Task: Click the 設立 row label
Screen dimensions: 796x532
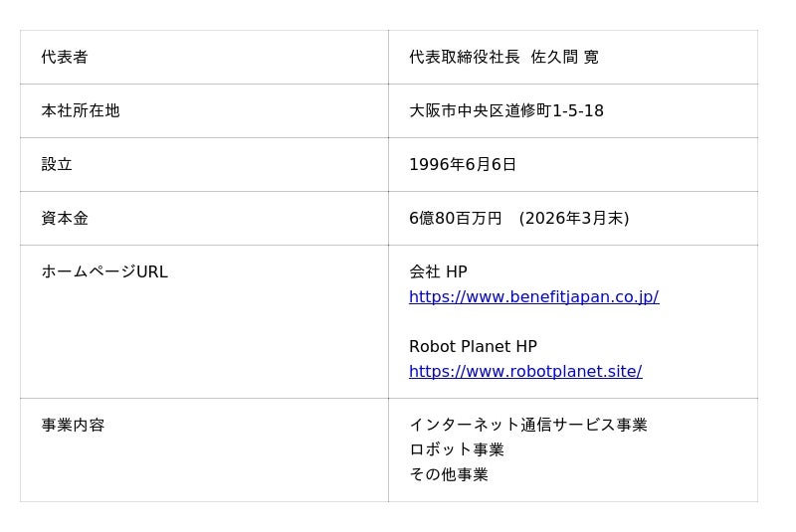Action: point(57,164)
